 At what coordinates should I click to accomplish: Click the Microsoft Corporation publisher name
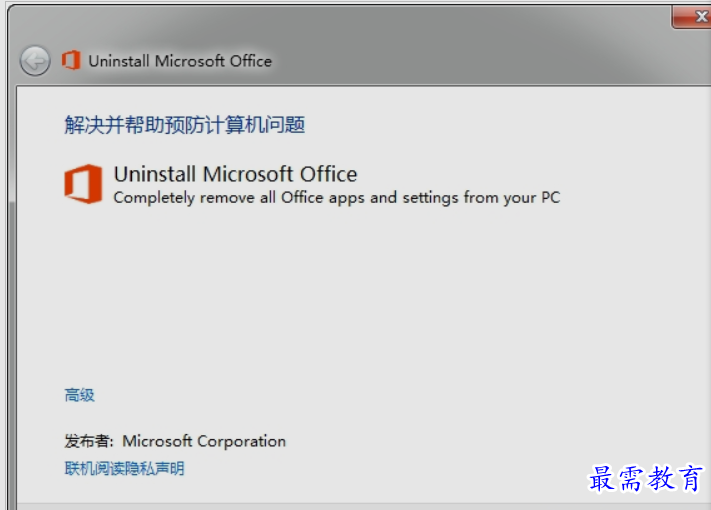(x=204, y=441)
